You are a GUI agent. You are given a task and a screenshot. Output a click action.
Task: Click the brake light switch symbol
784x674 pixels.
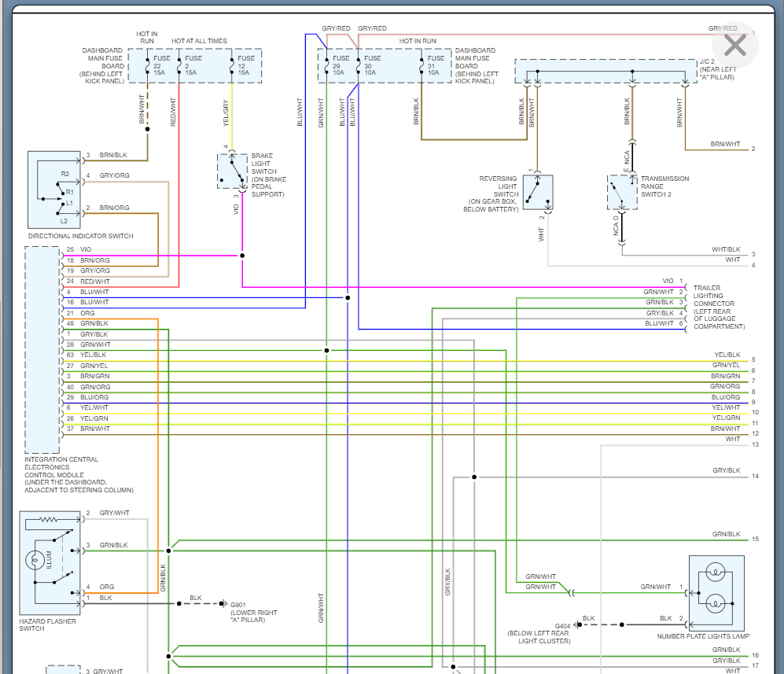232,171
